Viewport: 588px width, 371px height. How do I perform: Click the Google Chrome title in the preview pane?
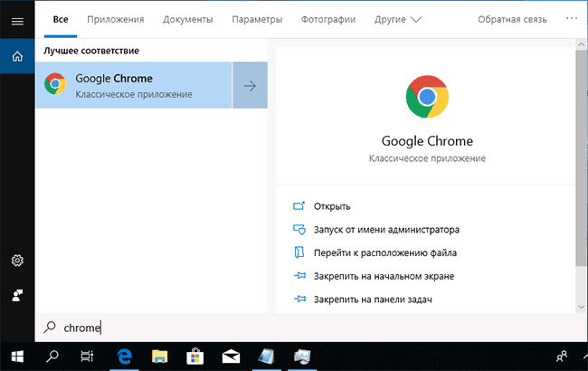[427, 141]
